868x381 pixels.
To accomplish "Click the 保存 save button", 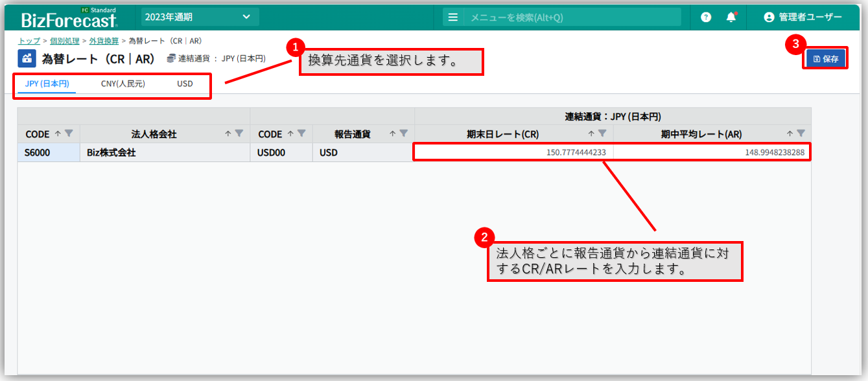I will click(825, 59).
